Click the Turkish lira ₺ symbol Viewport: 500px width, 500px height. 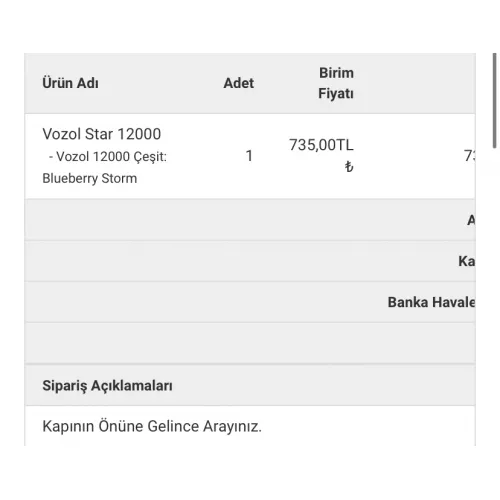[x=349, y=166]
